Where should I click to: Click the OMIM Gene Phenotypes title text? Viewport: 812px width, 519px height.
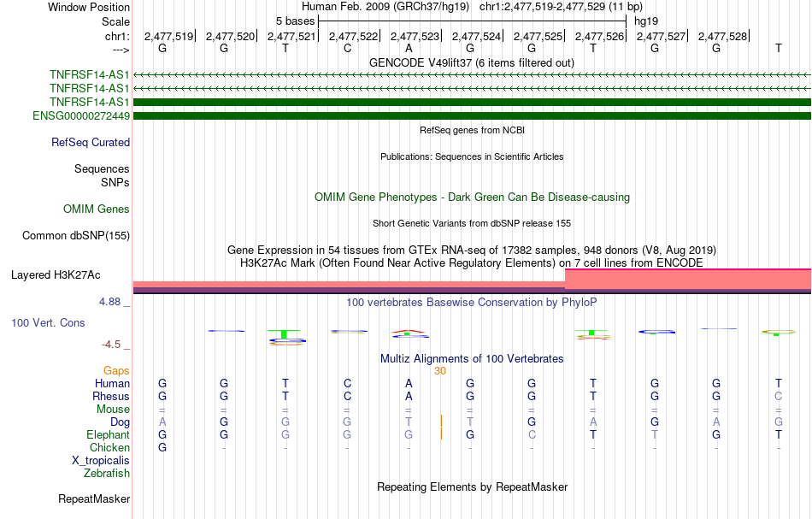(x=472, y=197)
